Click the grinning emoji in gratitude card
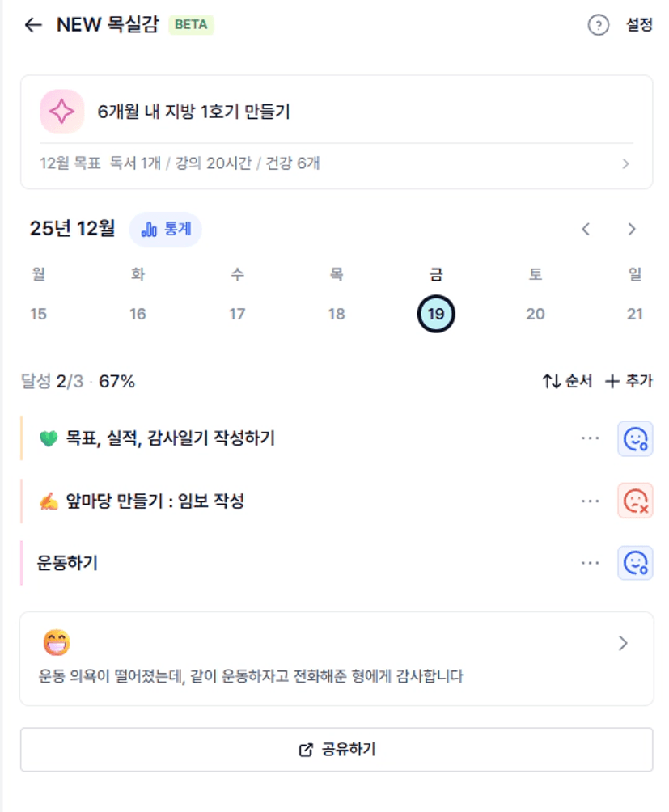Image resolution: width=669 pixels, height=812 pixels. [57, 643]
